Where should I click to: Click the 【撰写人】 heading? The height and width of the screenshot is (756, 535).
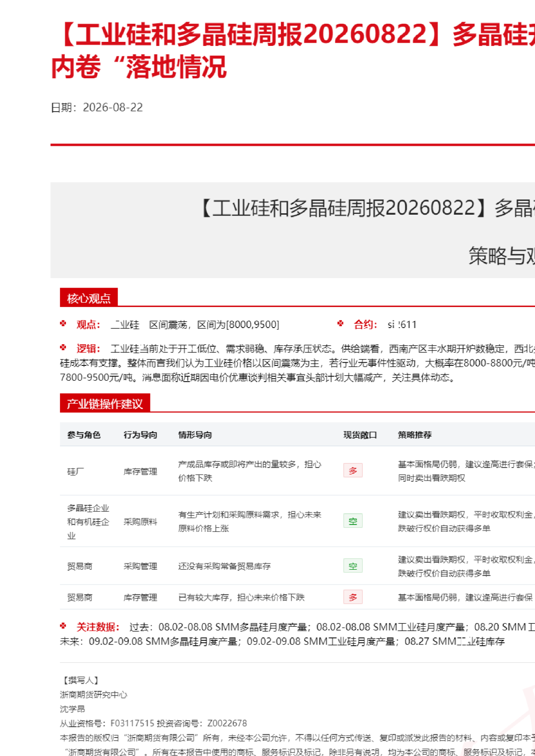coord(81,680)
